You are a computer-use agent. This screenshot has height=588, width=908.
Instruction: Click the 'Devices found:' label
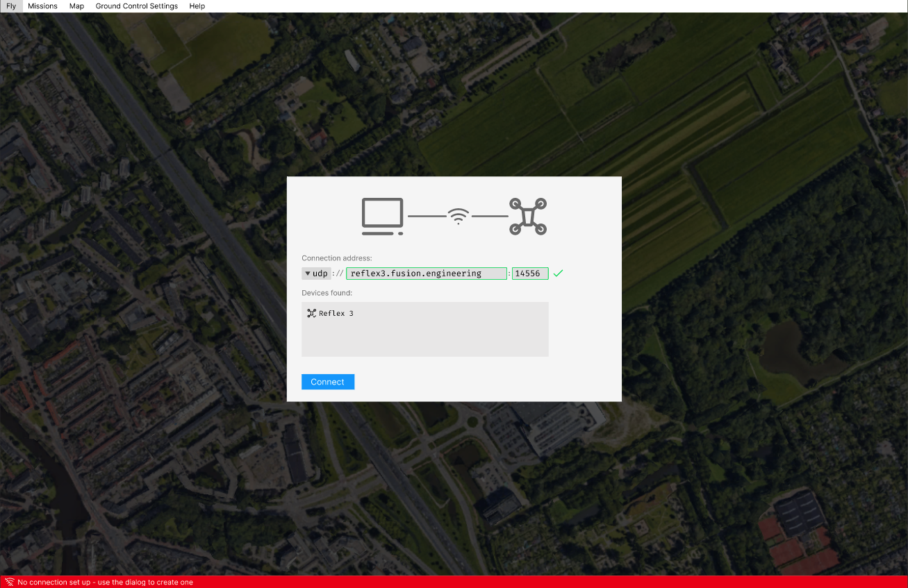click(327, 293)
